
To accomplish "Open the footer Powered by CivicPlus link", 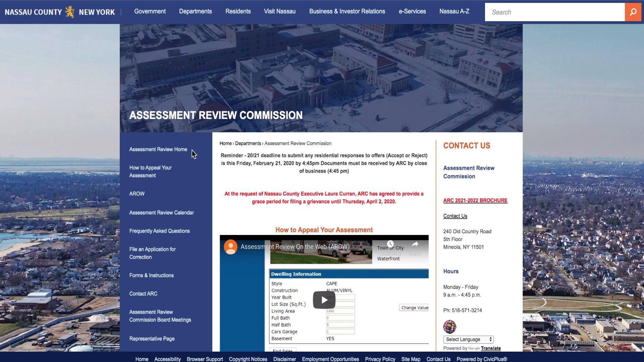I will 482,359.
